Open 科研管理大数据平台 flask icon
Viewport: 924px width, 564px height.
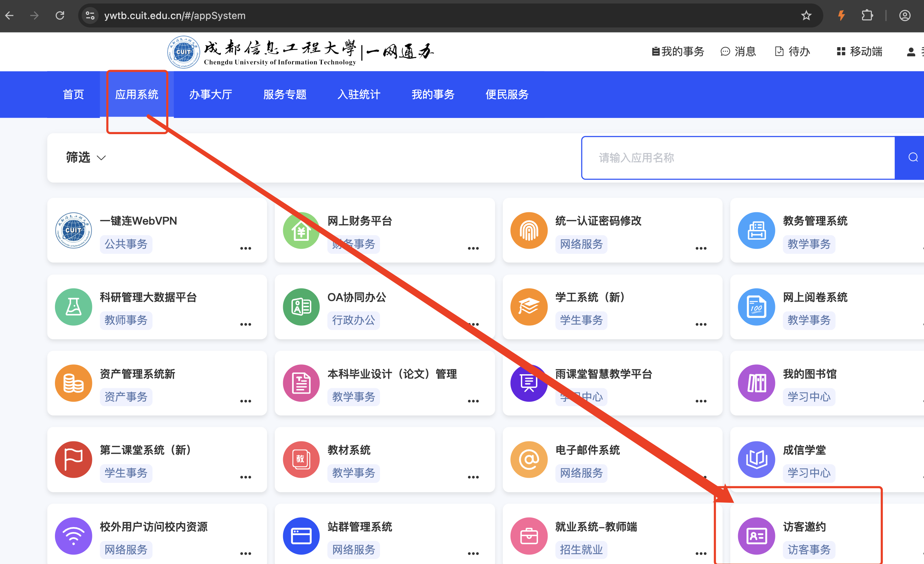click(x=74, y=307)
